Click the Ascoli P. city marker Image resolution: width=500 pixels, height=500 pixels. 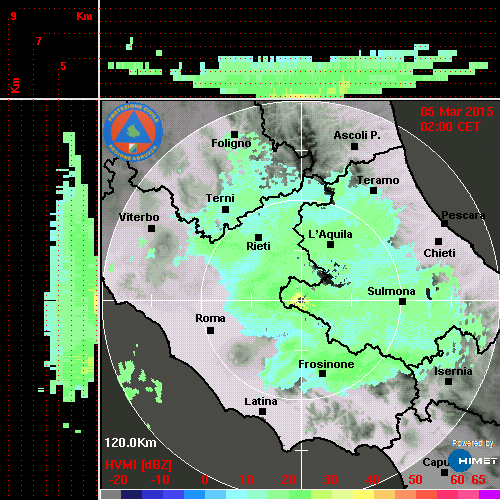coord(355,146)
